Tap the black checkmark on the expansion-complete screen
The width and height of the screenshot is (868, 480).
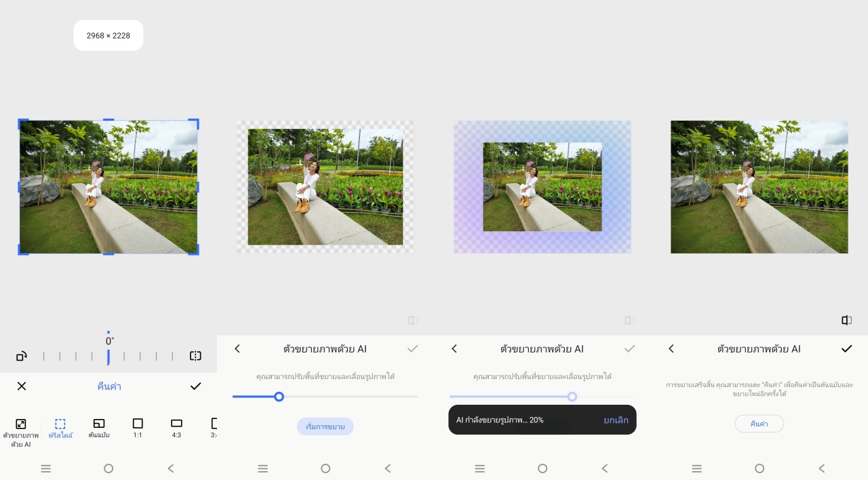point(846,348)
